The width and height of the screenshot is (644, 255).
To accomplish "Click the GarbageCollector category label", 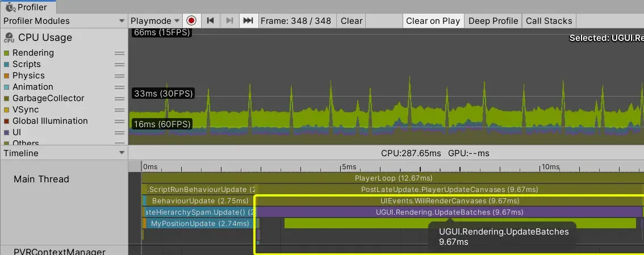I will pos(48,99).
